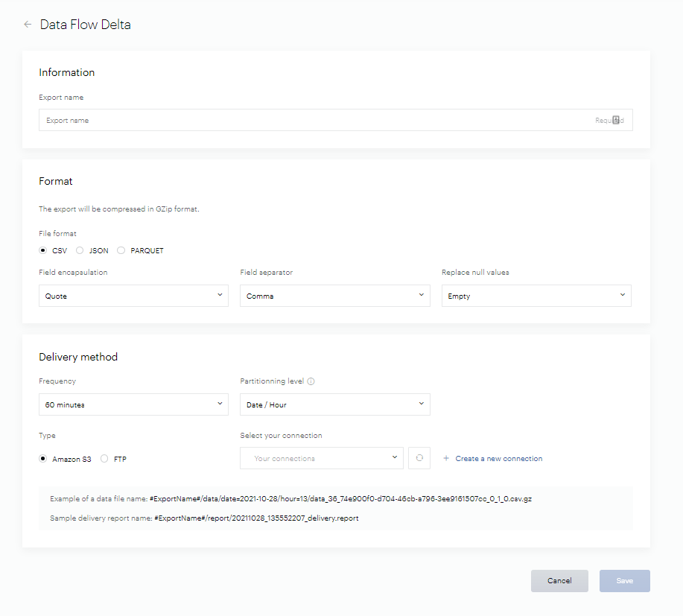Open the Frequency dropdown set to 60 minutes

coord(133,404)
